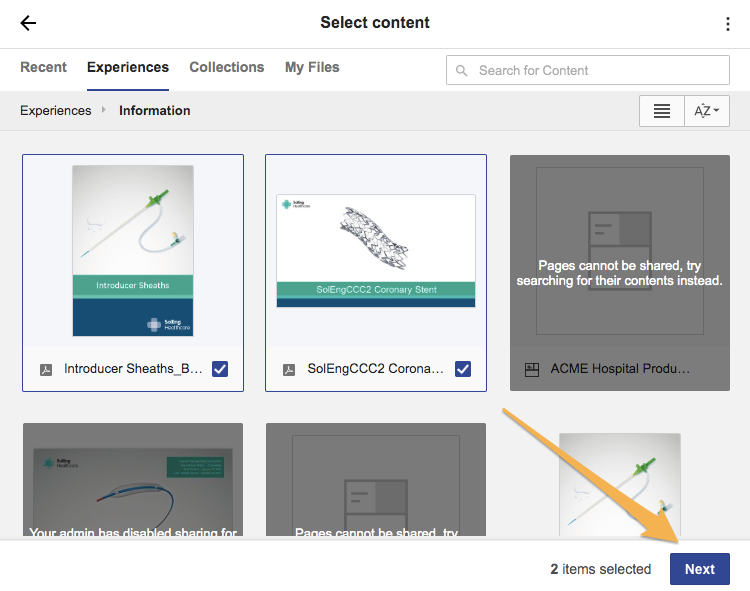Open the Collections tab
The image size is (750, 591).
tap(227, 67)
